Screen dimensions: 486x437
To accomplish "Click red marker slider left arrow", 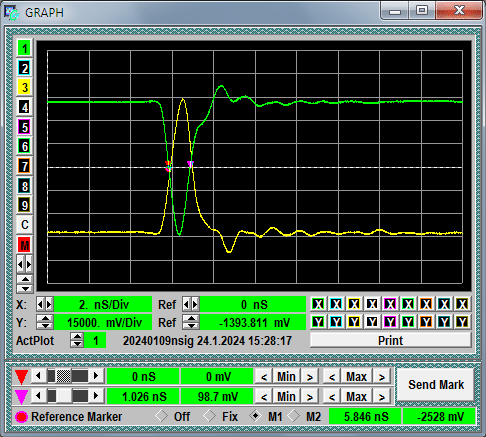I will point(38,376).
